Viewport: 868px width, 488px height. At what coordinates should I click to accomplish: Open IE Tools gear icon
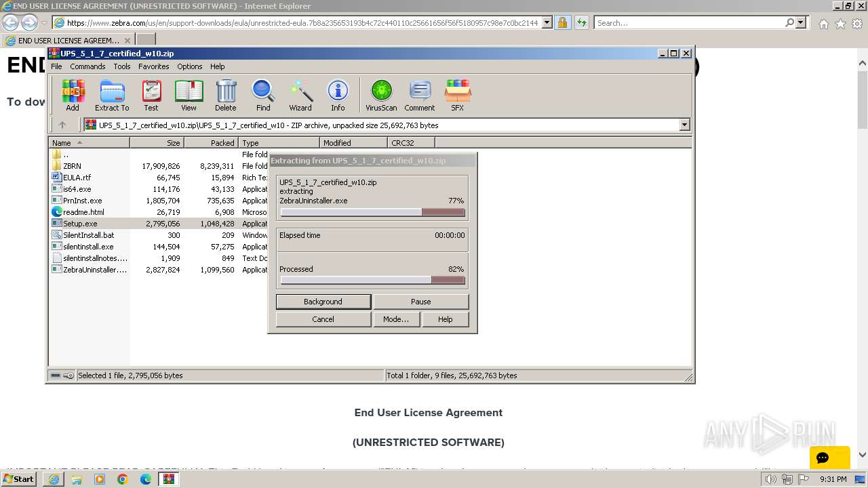(x=857, y=24)
